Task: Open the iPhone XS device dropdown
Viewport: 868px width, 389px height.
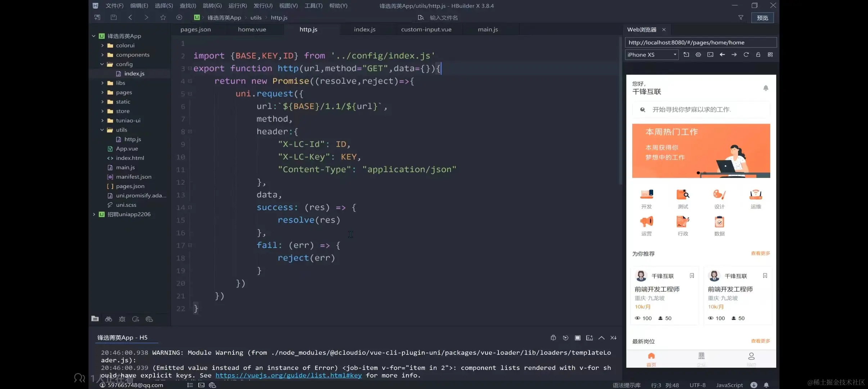Action: tap(652, 55)
